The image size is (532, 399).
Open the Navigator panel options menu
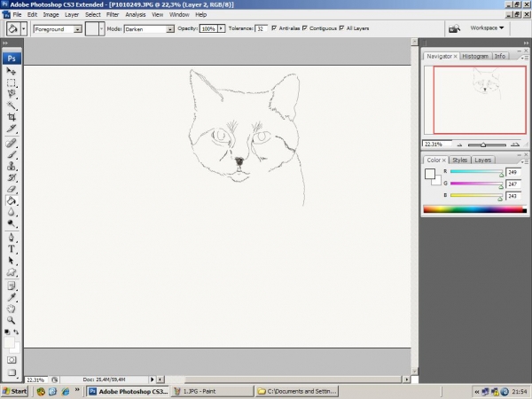525,58
